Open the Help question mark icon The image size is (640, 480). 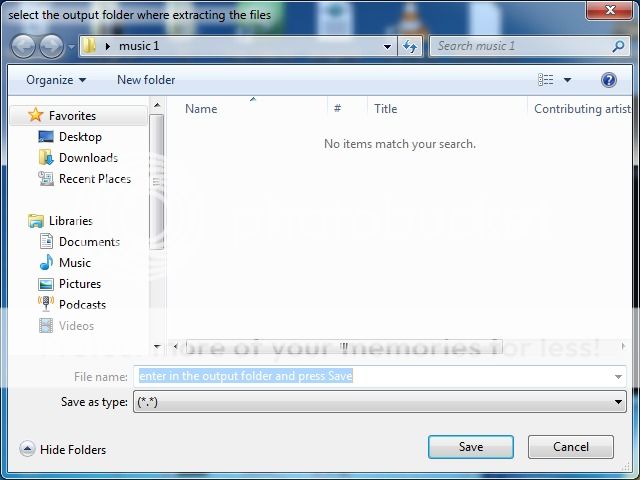coord(608,80)
